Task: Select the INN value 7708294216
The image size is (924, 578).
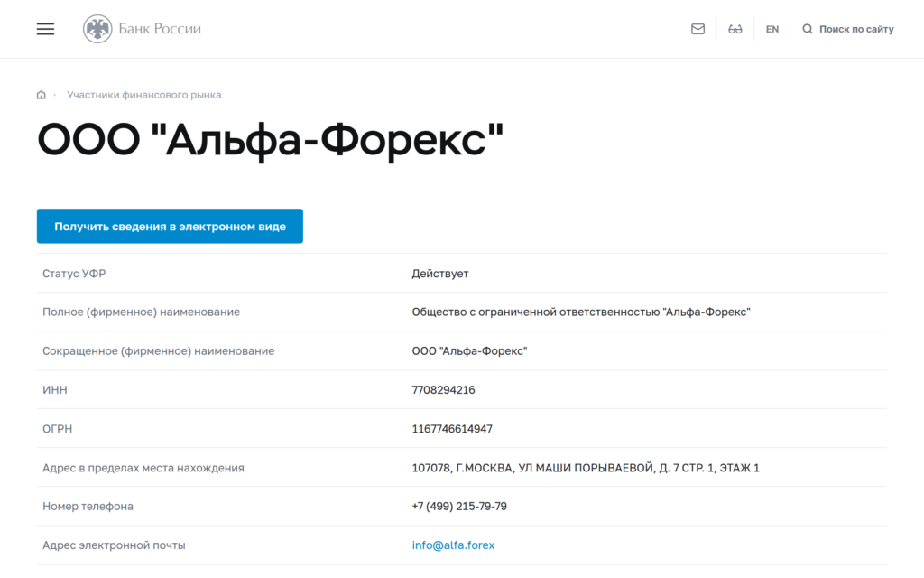Action: [443, 390]
